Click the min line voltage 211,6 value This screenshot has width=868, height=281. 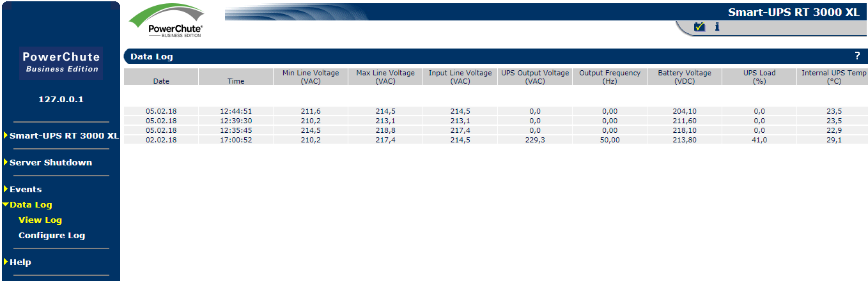pos(311,111)
